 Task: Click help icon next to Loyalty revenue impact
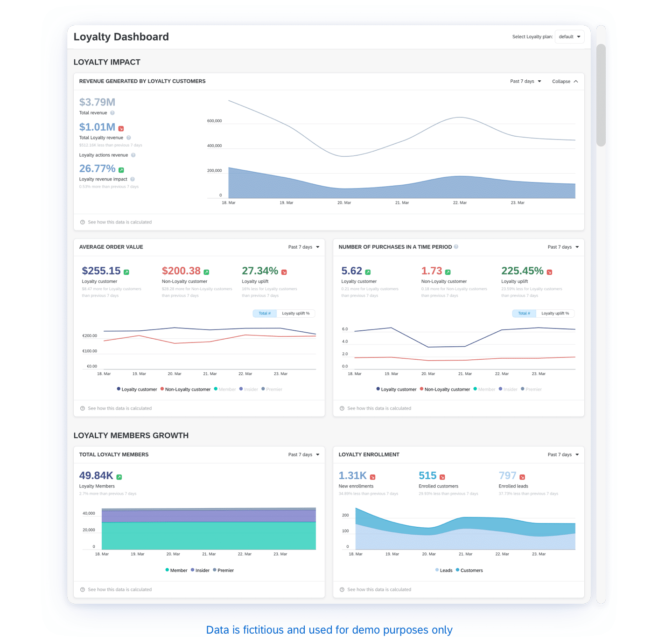click(133, 179)
